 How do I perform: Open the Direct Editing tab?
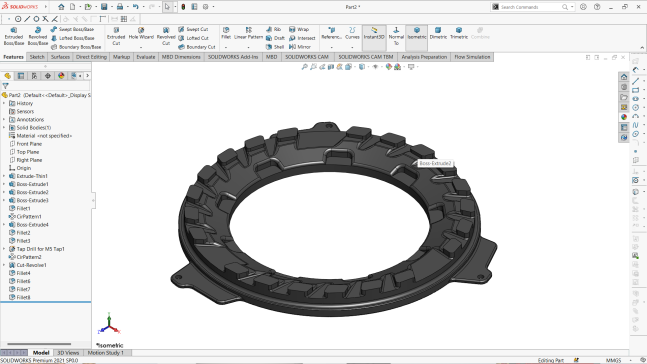tap(91, 57)
